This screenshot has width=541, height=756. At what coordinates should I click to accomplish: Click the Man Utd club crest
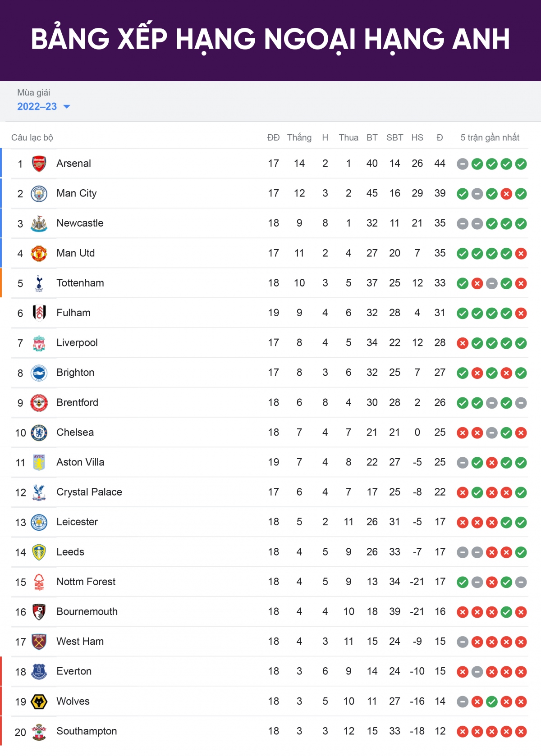(x=39, y=253)
